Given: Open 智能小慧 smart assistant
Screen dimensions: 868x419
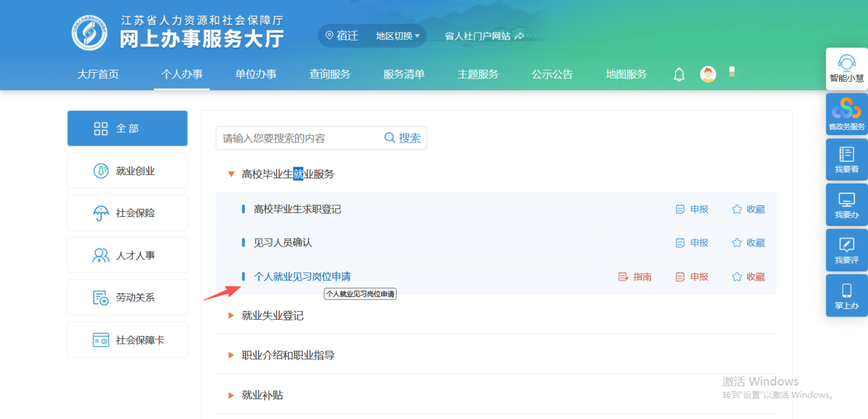Looking at the screenshot, I should coord(847,69).
